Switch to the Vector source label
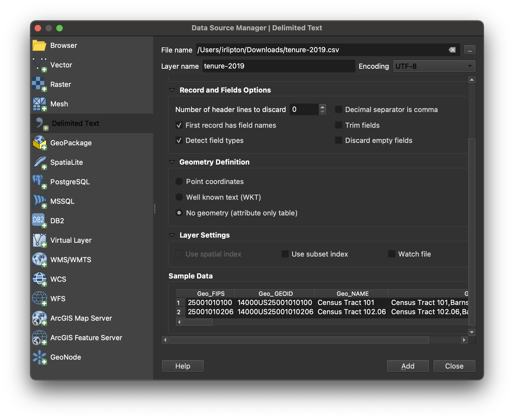 [x=61, y=65]
